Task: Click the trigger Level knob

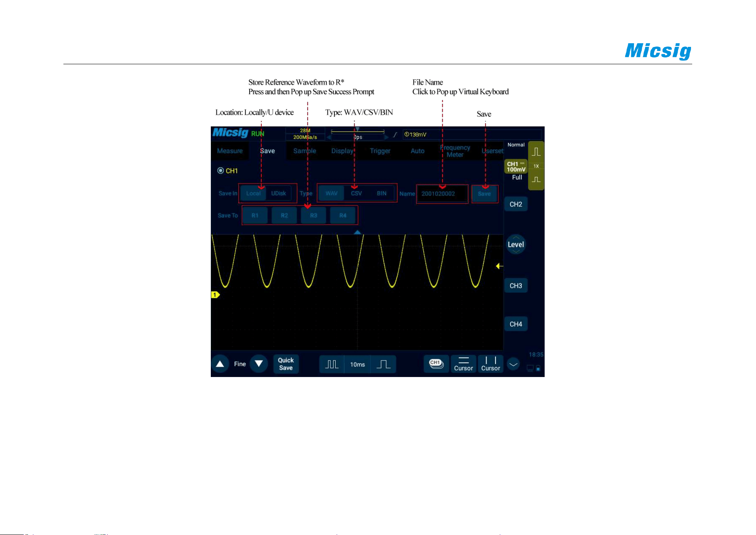Action: pyautogui.click(x=516, y=244)
